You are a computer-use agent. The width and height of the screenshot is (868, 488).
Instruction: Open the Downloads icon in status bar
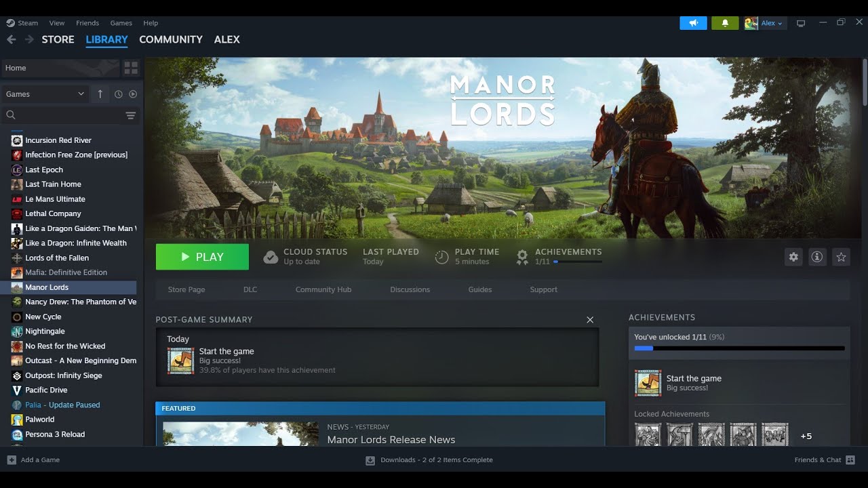pyautogui.click(x=370, y=460)
